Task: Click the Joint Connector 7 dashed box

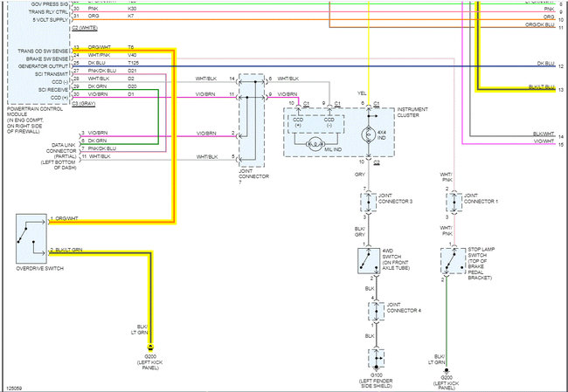Action: tap(252, 120)
